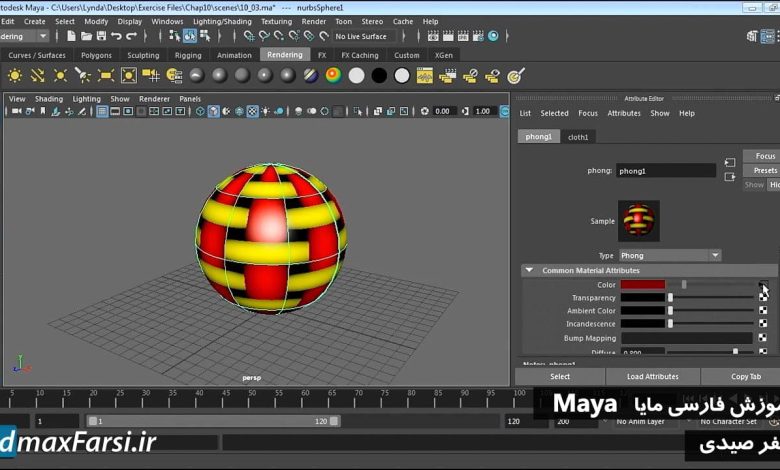This screenshot has width=780, height=470.
Task: Open the Rendering menu set dropdown
Action: click(x=25, y=36)
